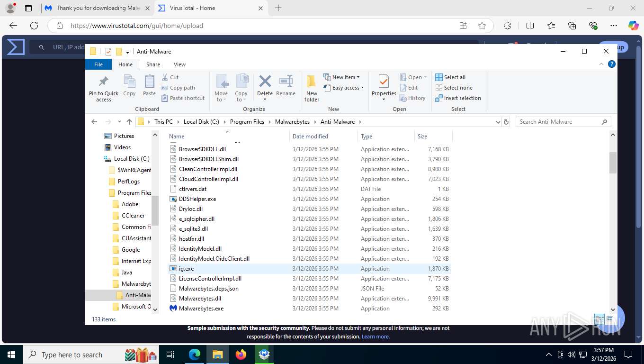Select the Home ribbon tab
This screenshot has width=644, height=364.
pos(125,64)
